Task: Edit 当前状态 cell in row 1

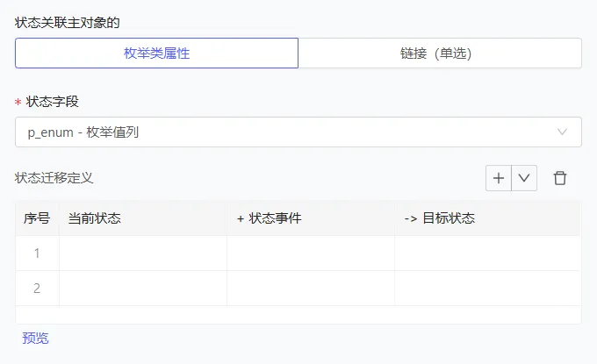Action: (x=143, y=253)
